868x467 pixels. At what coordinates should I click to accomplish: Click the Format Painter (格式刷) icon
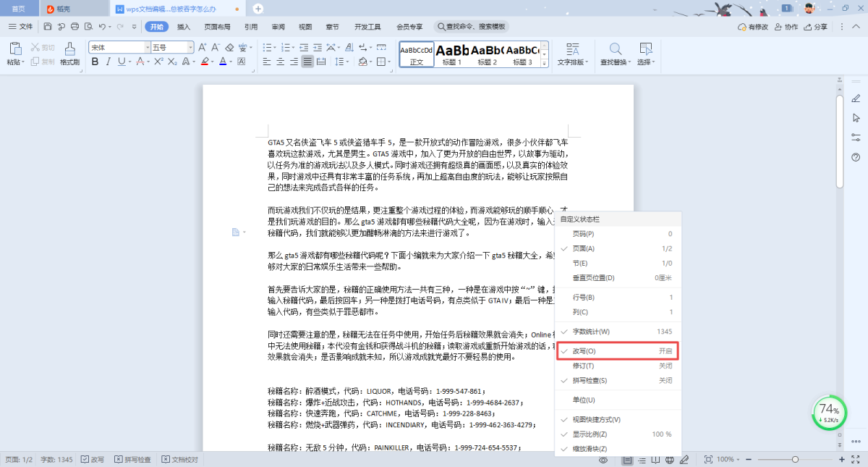(69, 49)
